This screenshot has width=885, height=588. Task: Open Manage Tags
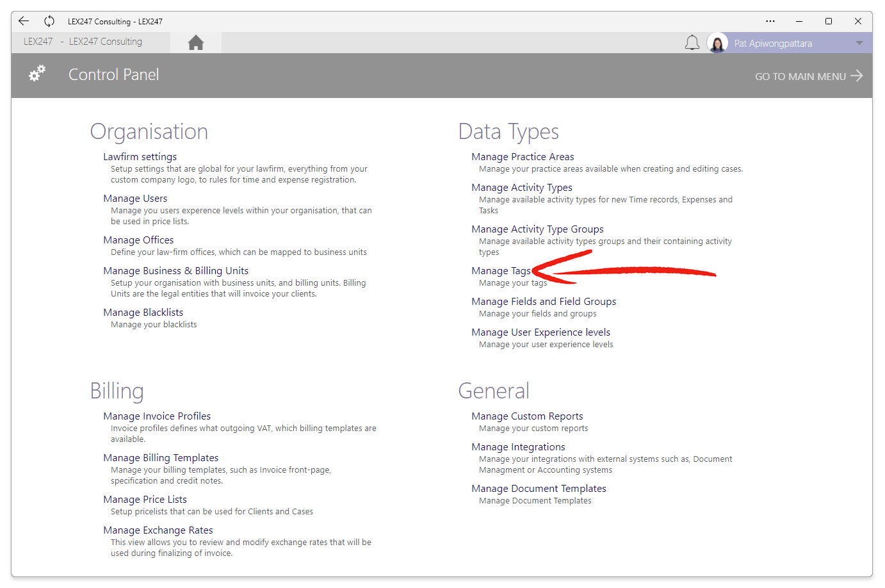click(501, 271)
